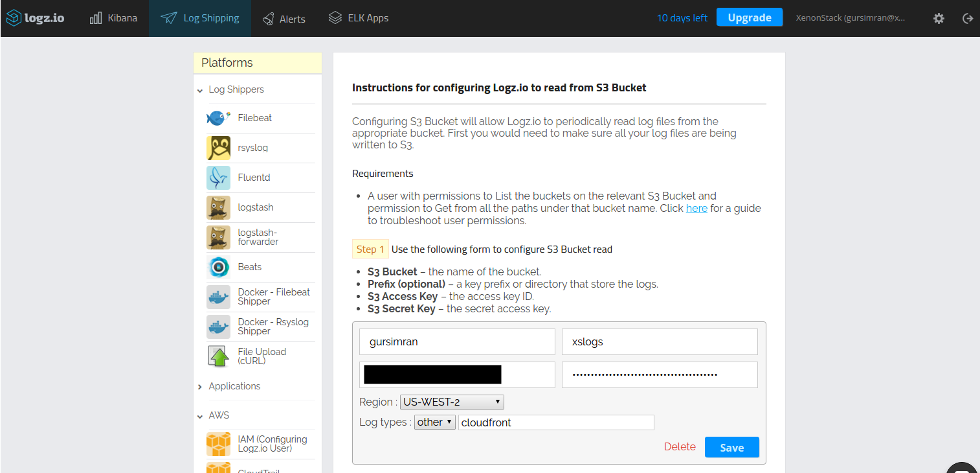Select the logstash-forwarder icon

pos(219,237)
